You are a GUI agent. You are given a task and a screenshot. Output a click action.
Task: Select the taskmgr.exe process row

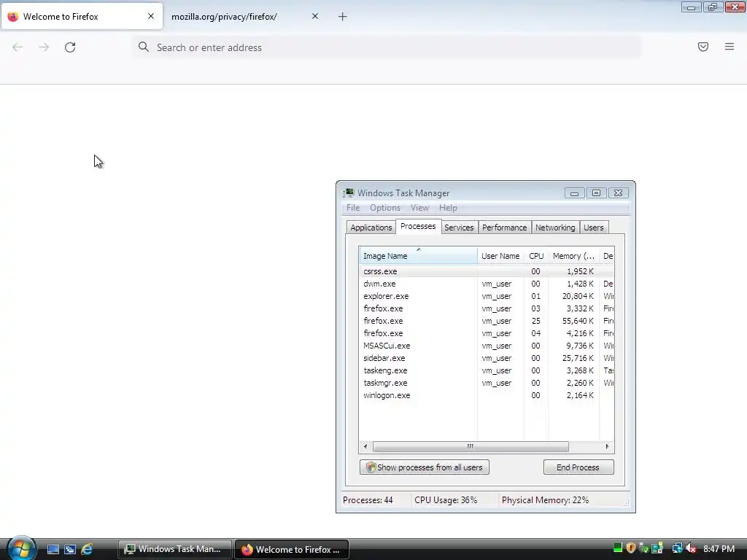pyautogui.click(x=487, y=382)
